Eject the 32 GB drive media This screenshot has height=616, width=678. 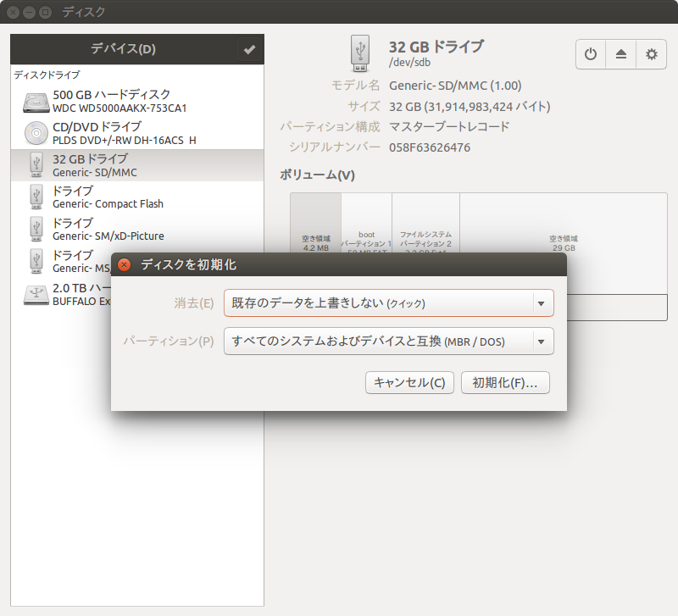pyautogui.click(x=621, y=54)
